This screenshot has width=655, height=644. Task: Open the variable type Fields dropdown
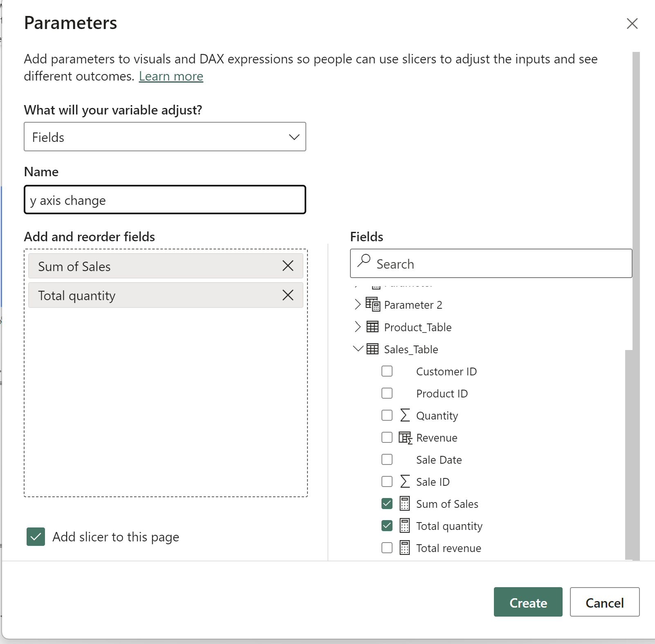(x=165, y=137)
